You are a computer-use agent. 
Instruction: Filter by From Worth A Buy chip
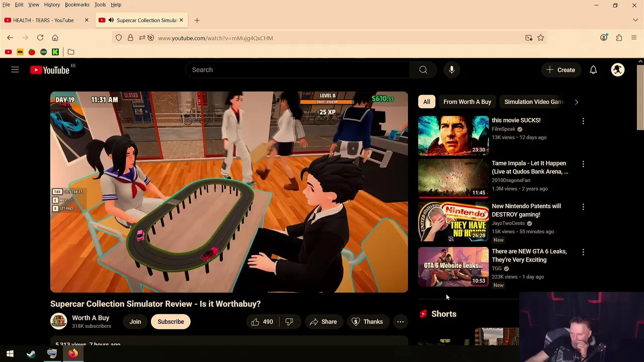pyautogui.click(x=467, y=102)
